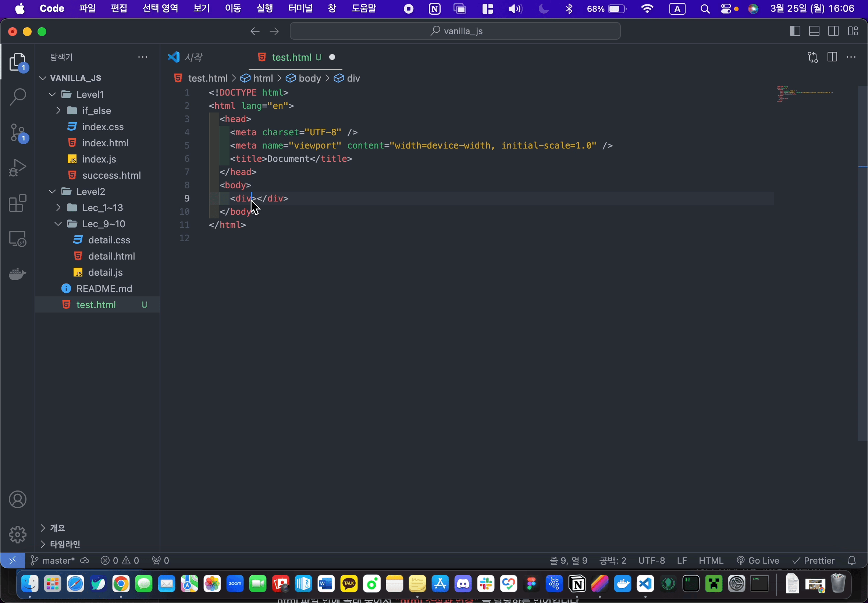
Task: Click Go Live in status bar
Action: [758, 560]
